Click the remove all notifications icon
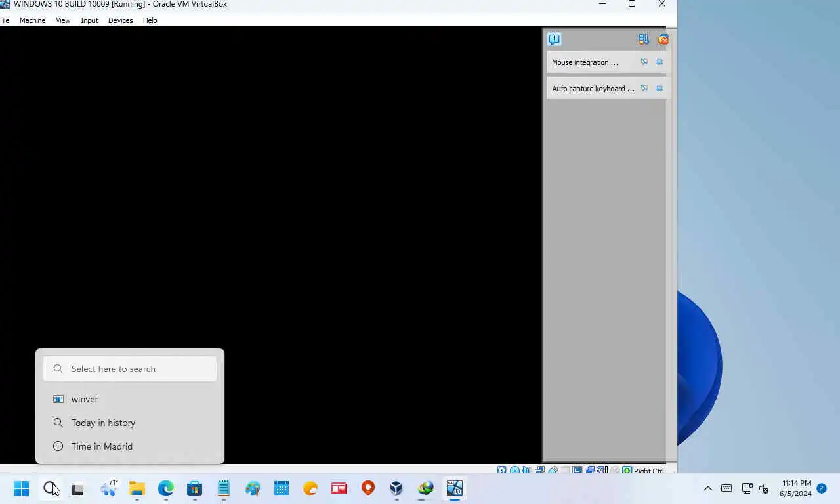This screenshot has width=840, height=504. (x=663, y=39)
